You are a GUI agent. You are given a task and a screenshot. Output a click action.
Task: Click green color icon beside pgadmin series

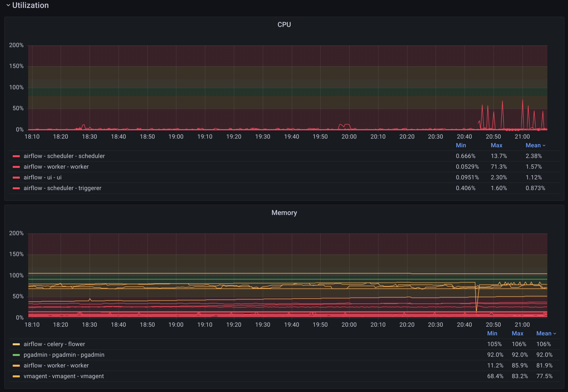16,355
